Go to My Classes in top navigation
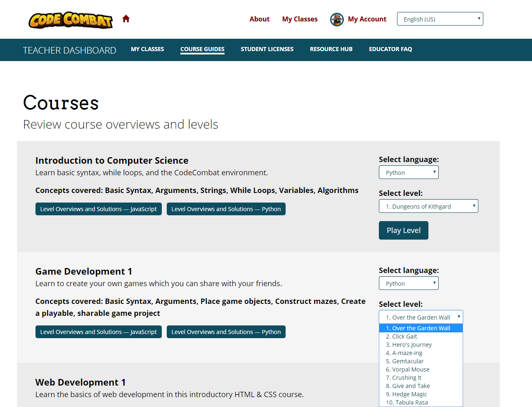Image resolution: width=532 pixels, height=407 pixels. tap(300, 19)
